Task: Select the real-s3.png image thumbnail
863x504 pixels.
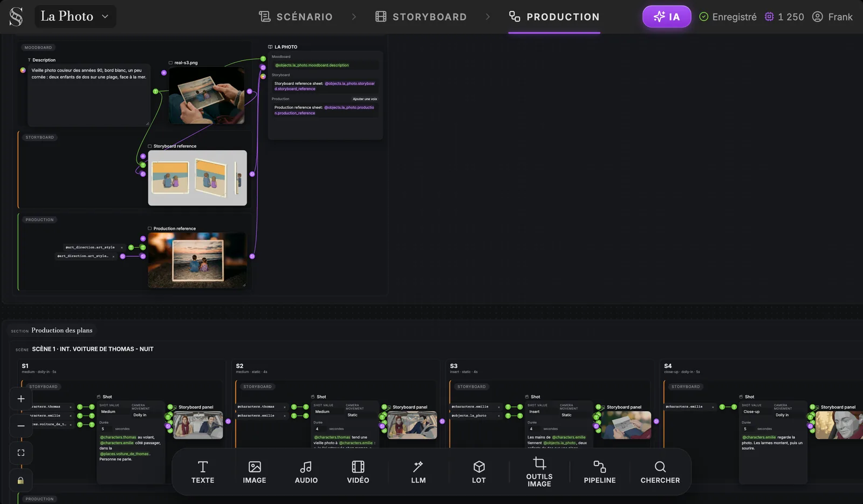Action: [x=207, y=95]
